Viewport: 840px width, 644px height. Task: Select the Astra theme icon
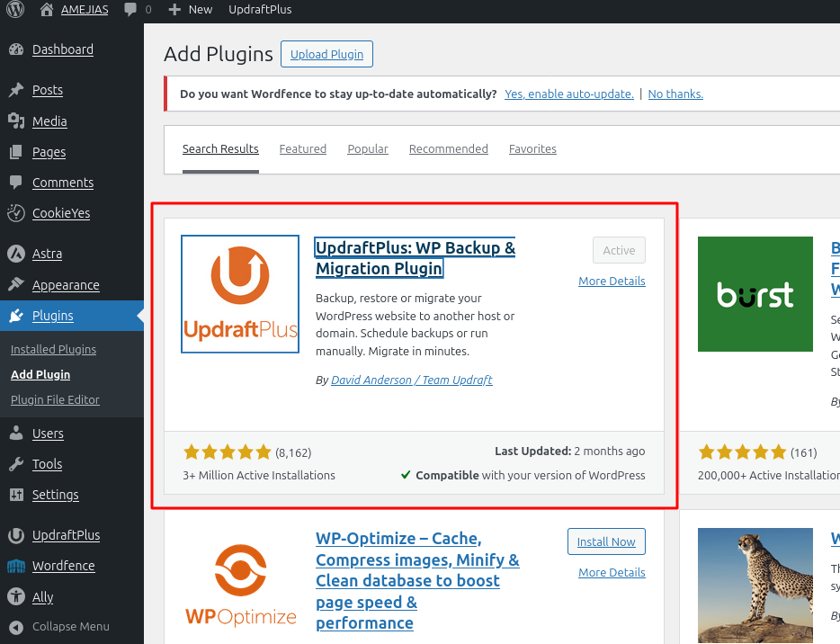point(16,254)
